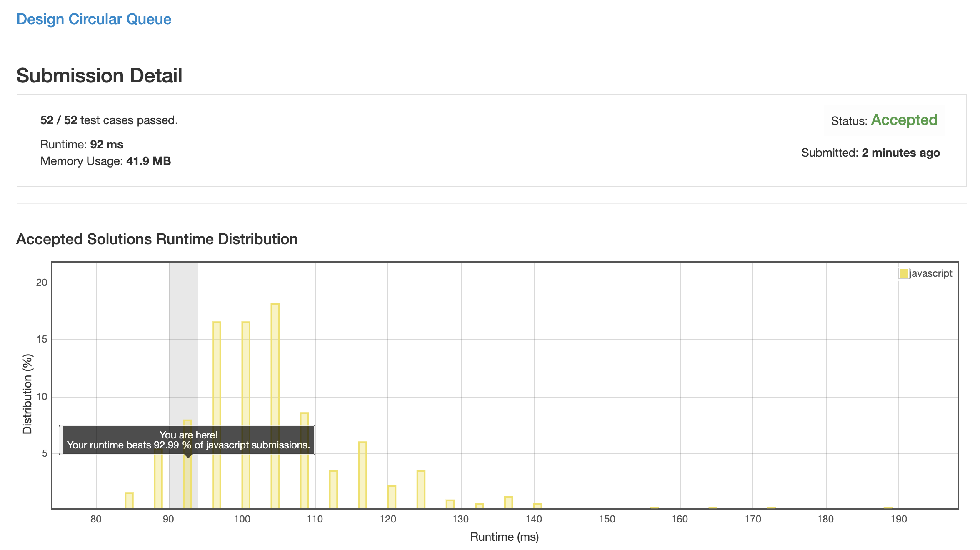Select the histogram bar near 124 ms

[421, 490]
